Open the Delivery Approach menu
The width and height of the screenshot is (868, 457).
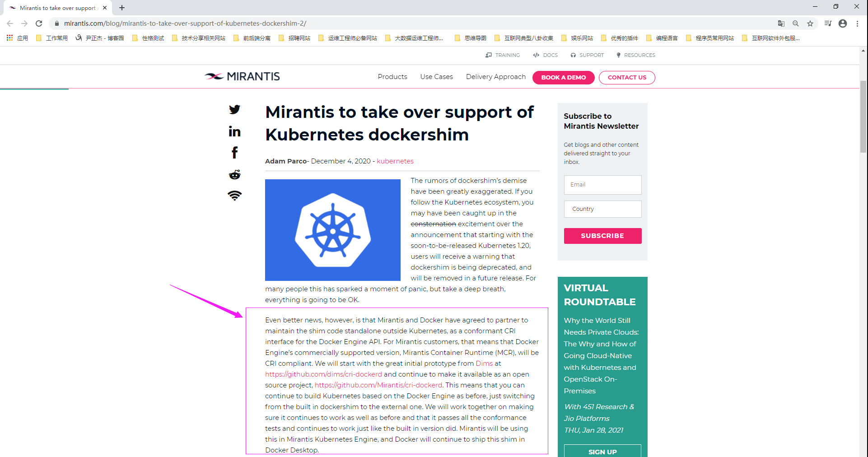coord(495,77)
